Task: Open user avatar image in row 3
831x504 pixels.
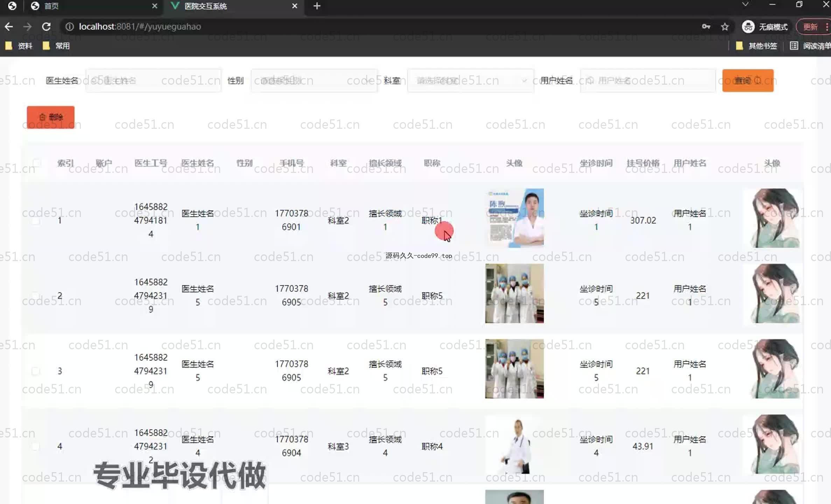Action: (773, 369)
